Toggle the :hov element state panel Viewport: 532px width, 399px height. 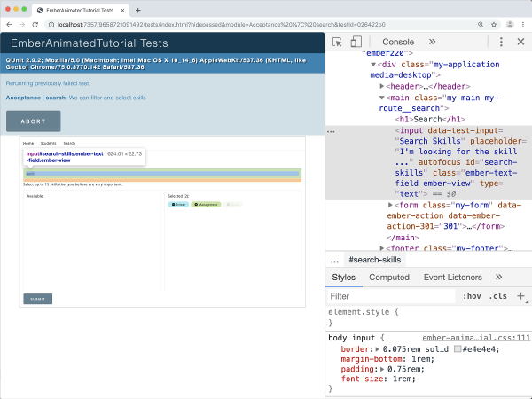pos(472,296)
